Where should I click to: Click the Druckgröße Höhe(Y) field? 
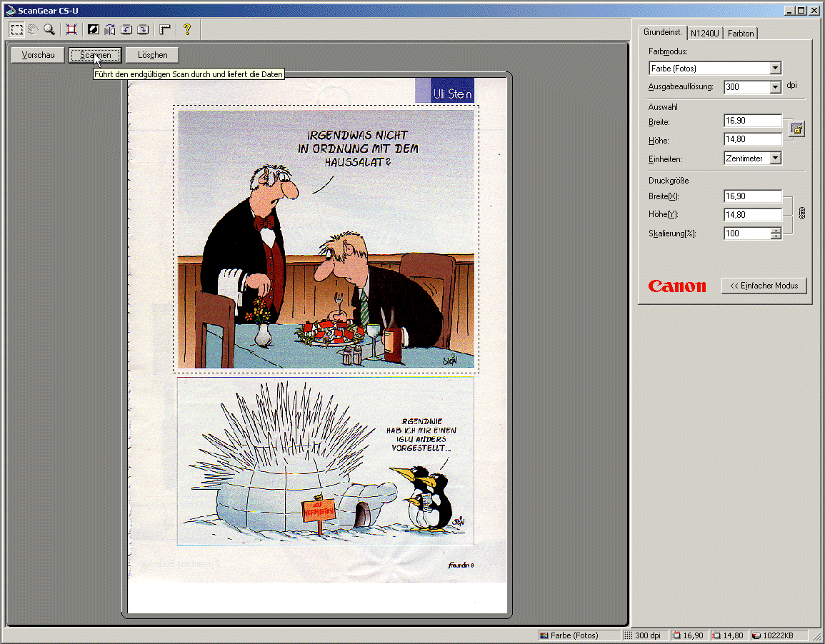tap(753, 214)
